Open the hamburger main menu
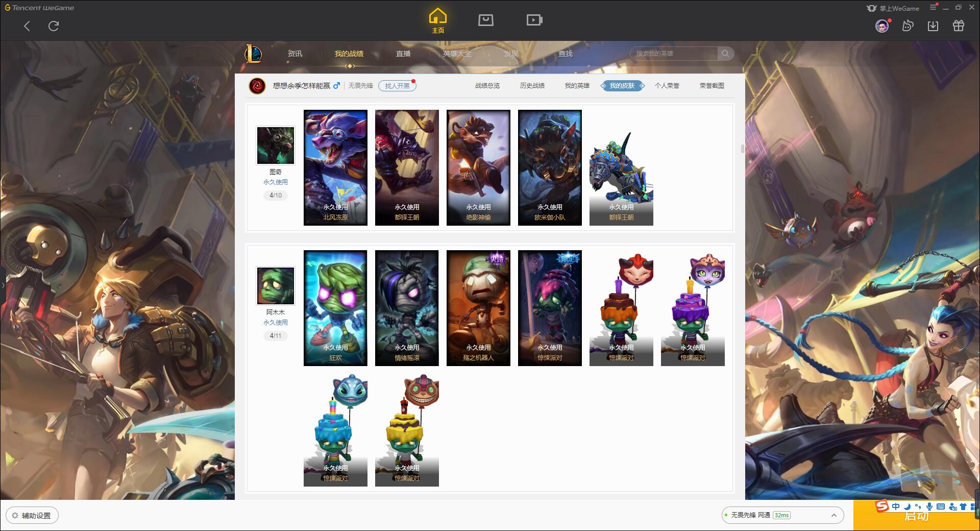 [x=934, y=7]
